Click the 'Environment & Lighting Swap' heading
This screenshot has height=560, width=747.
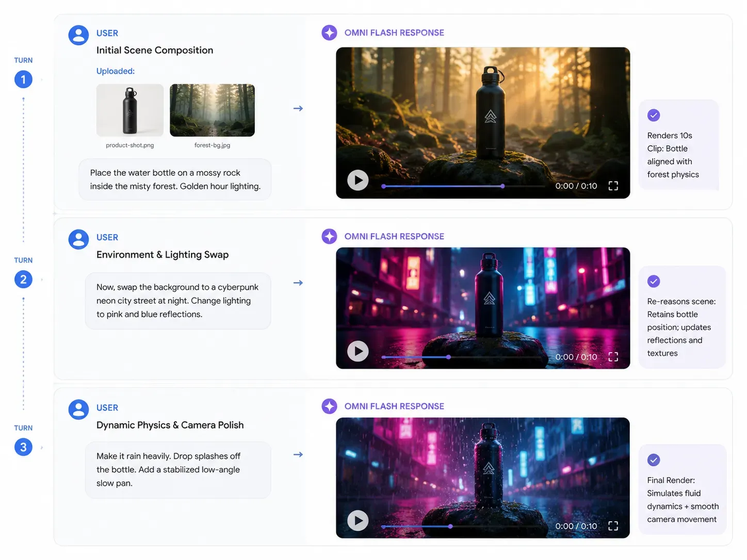(x=163, y=255)
